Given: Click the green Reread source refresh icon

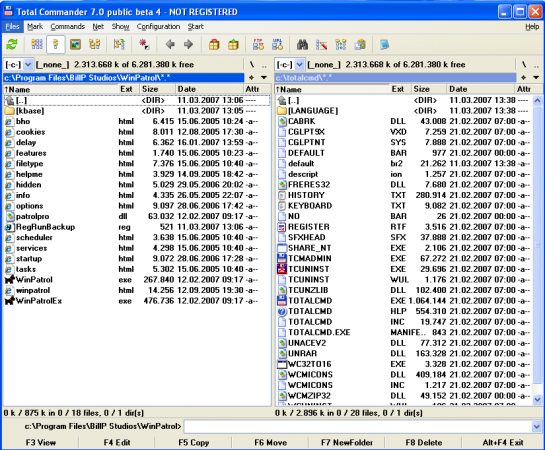Looking at the screenshot, I should pyautogui.click(x=12, y=44).
